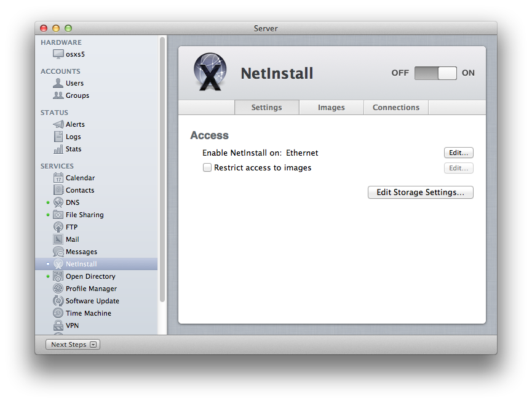Screen dimensions: 532x403
Task: Open the Profile Manager service icon
Action: 58,289
